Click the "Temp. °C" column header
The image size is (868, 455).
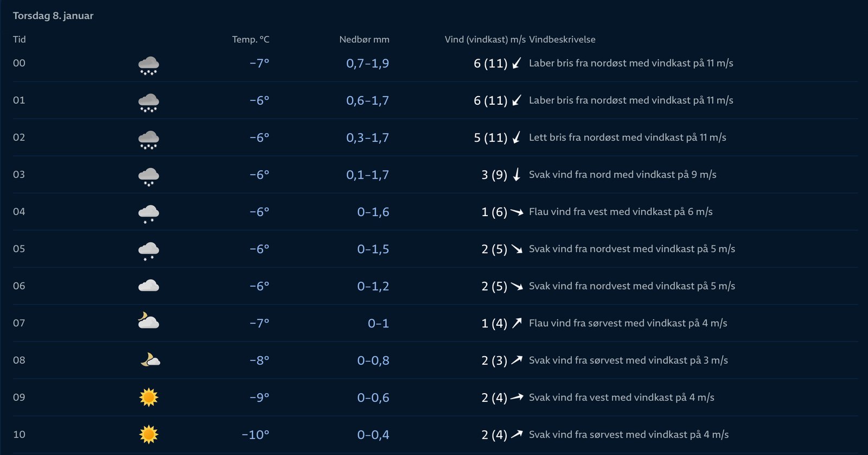(251, 40)
